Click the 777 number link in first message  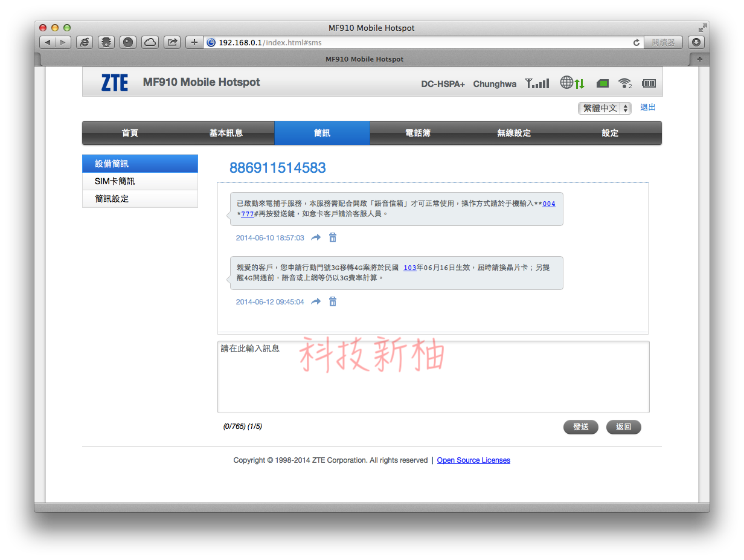click(248, 214)
